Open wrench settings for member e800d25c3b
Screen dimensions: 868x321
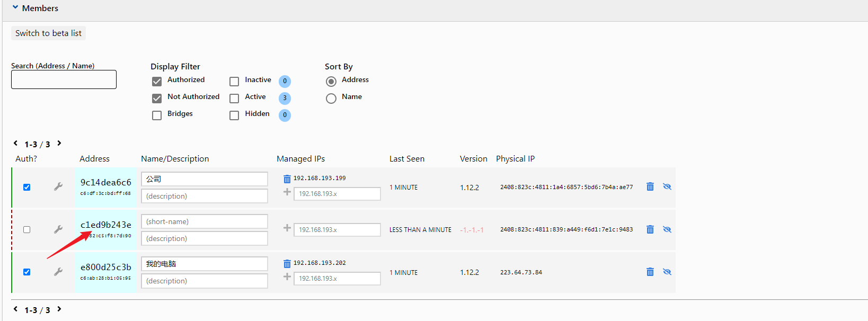coord(58,272)
